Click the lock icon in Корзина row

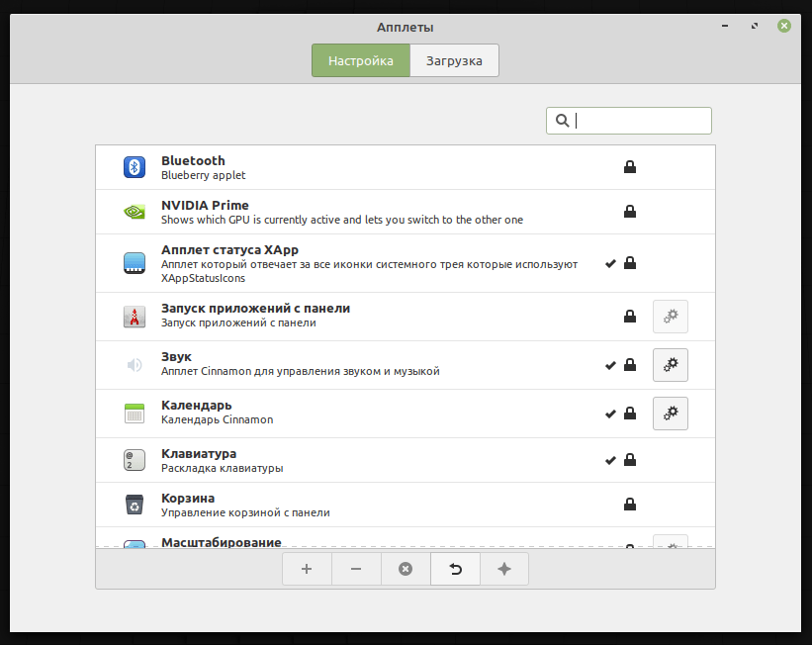coord(630,505)
